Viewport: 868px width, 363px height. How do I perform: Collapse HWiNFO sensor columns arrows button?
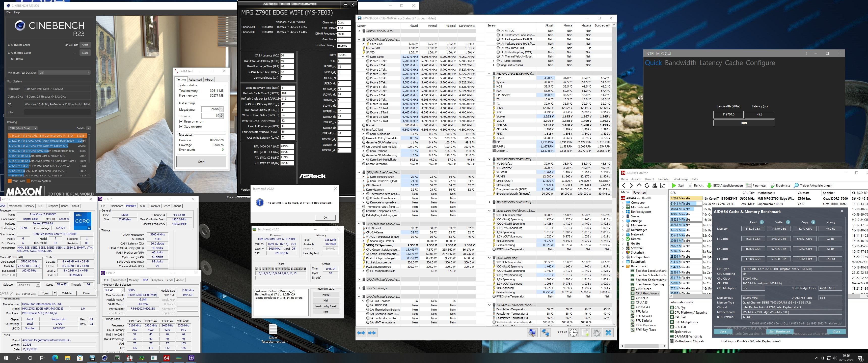pos(372,333)
